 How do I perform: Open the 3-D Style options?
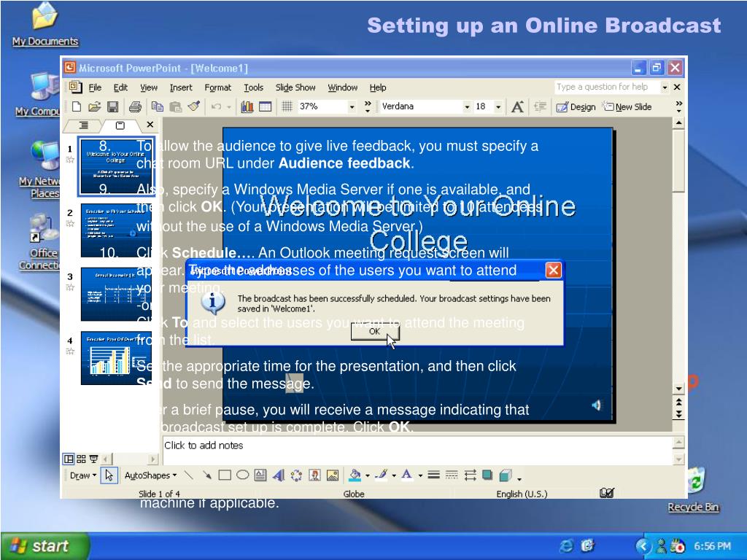point(505,475)
